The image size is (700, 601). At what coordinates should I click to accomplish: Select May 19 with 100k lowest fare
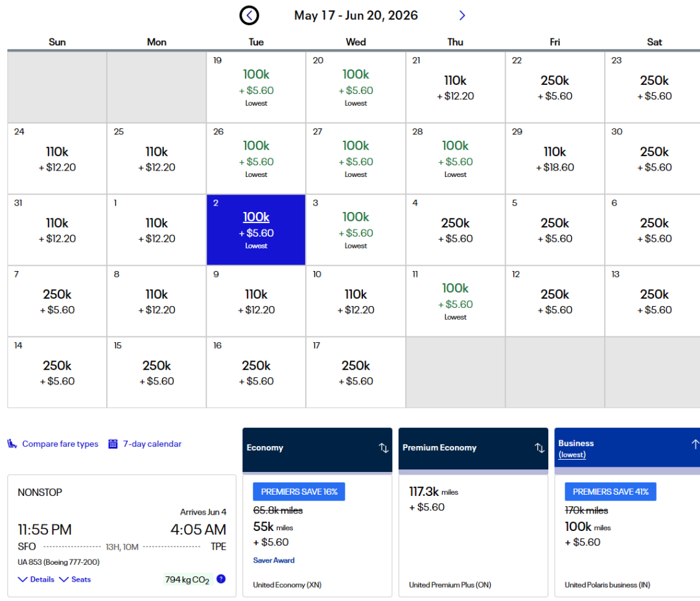[256, 87]
